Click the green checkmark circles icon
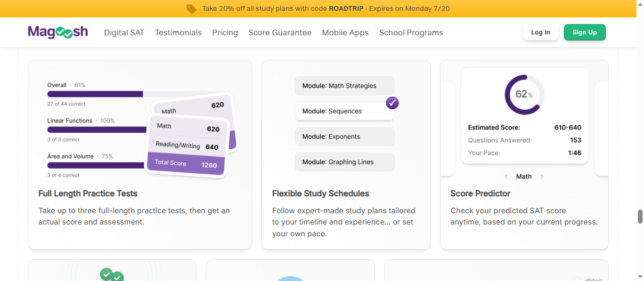 coord(112,275)
